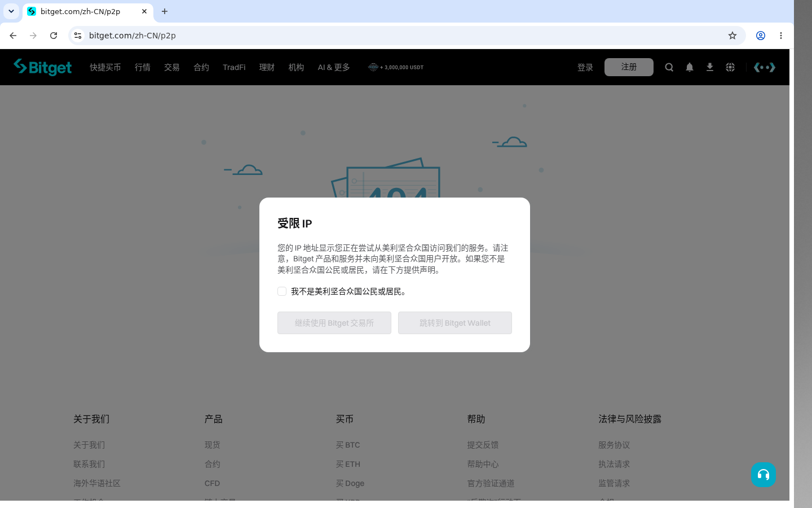Open footer link 买 Doge

tap(350, 483)
